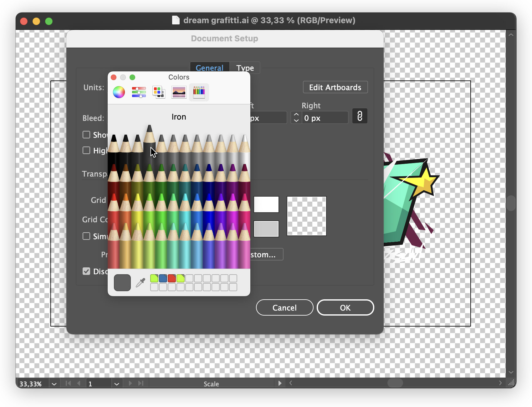Switch to the Type tab

pyautogui.click(x=245, y=68)
